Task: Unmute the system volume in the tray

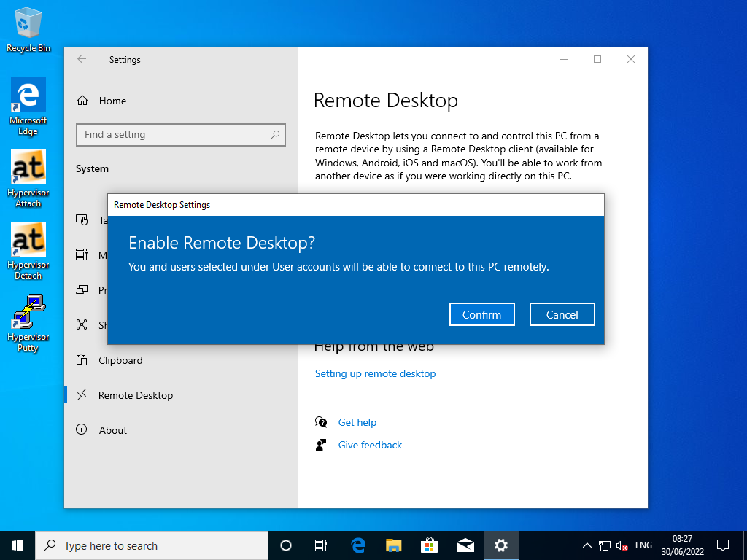Action: pos(622,545)
